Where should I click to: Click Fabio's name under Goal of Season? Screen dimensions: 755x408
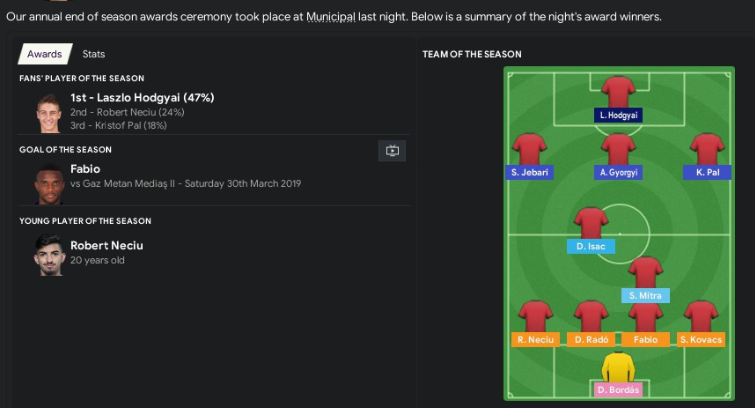[85, 169]
